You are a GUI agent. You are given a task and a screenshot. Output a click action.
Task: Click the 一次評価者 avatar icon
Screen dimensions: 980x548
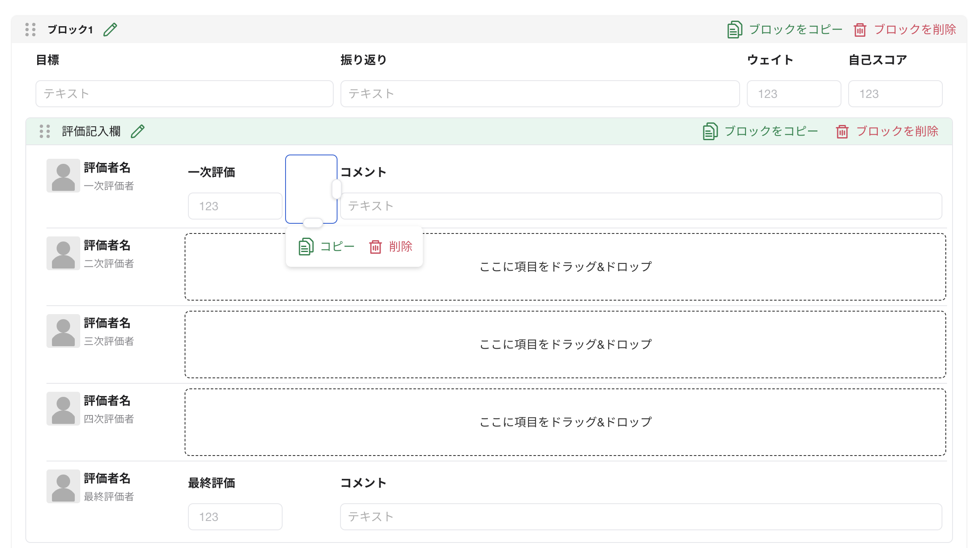point(63,175)
